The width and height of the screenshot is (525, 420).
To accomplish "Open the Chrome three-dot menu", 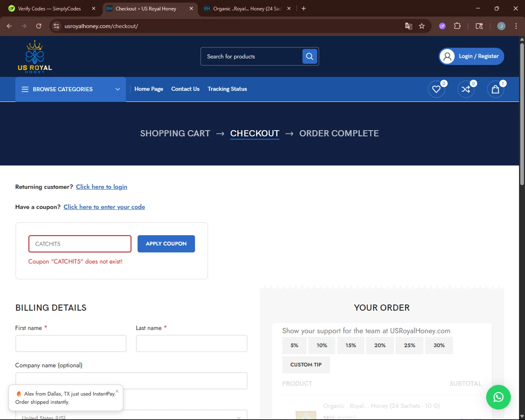I will coord(516,26).
